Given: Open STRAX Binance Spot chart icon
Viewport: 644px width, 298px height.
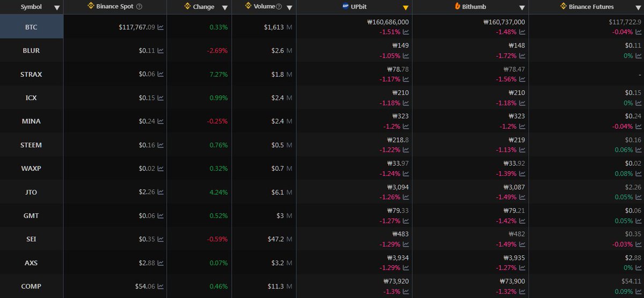Looking at the screenshot, I should (x=161, y=74).
